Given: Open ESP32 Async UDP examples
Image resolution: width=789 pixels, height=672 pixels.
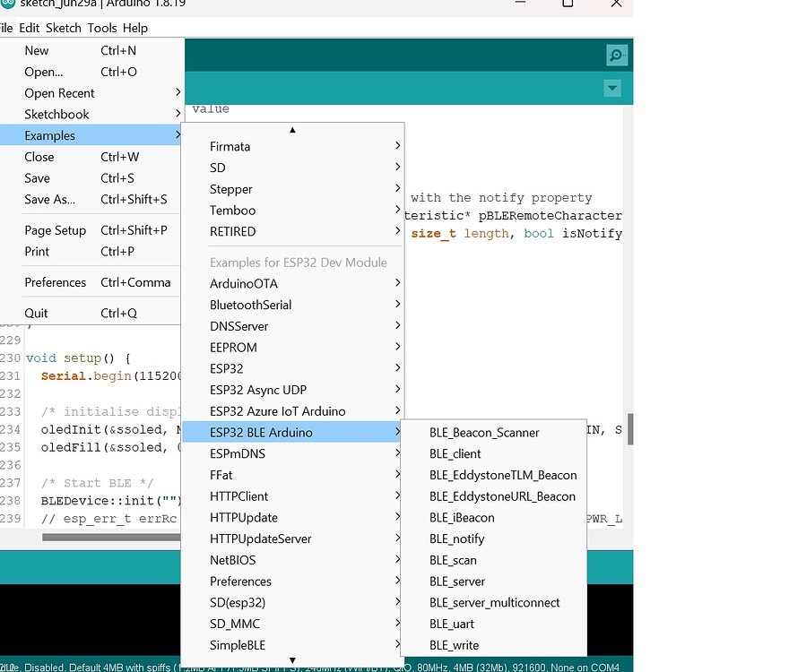Looking at the screenshot, I should point(292,390).
